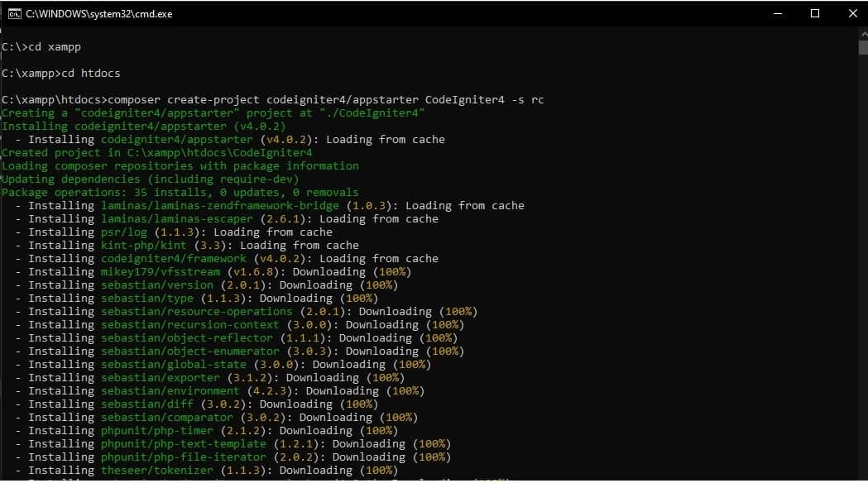Maximize the cmd.exe window
The image size is (868, 483).
815,14
